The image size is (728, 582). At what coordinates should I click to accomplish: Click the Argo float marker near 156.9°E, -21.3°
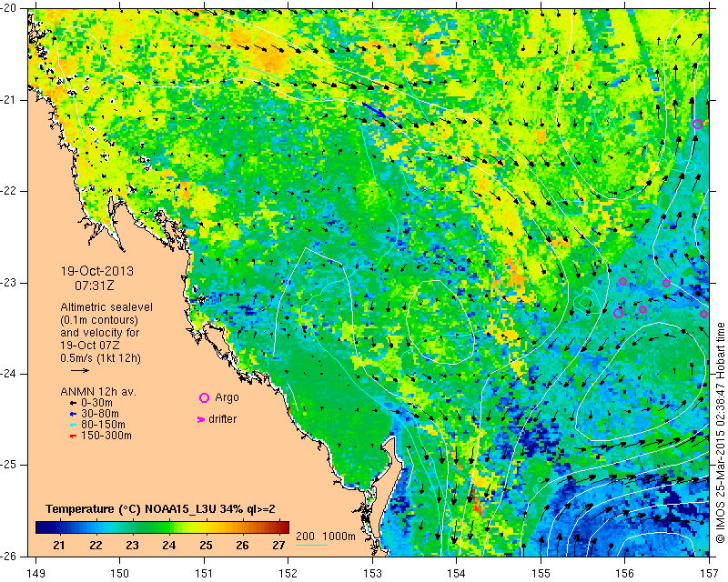click(x=697, y=124)
